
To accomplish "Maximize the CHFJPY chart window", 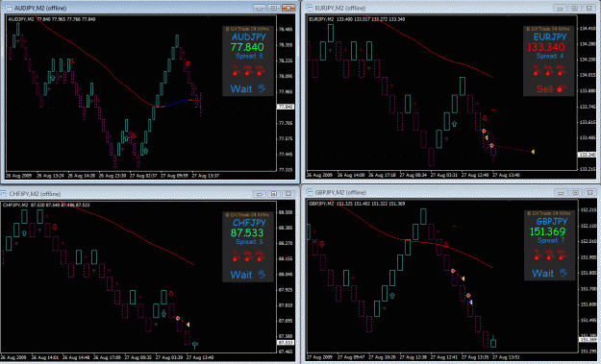I will 274,194.
